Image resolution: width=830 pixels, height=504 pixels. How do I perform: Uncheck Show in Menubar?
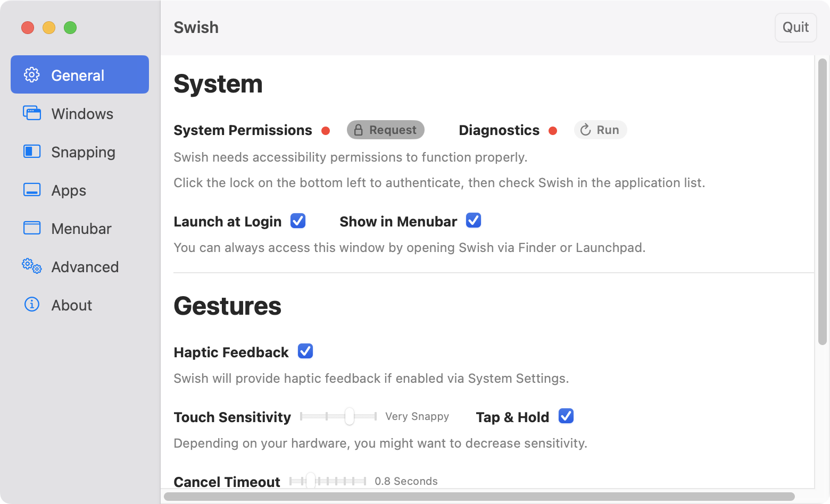[474, 221]
